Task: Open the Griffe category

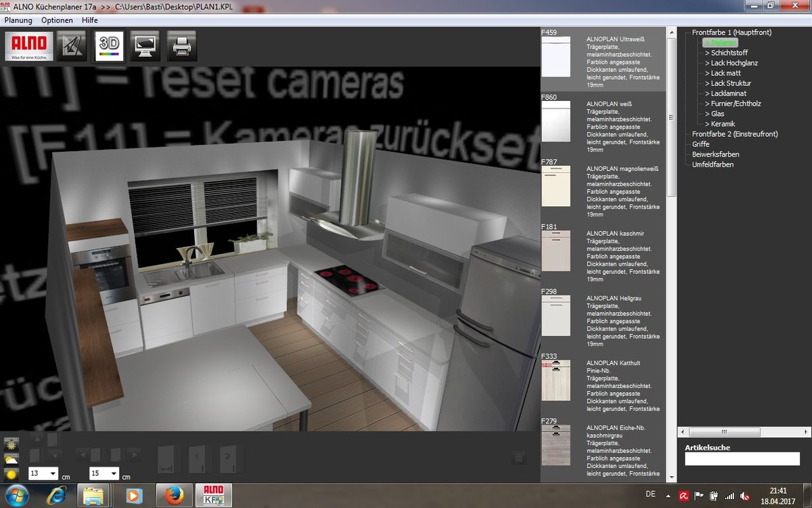Action: (701, 144)
